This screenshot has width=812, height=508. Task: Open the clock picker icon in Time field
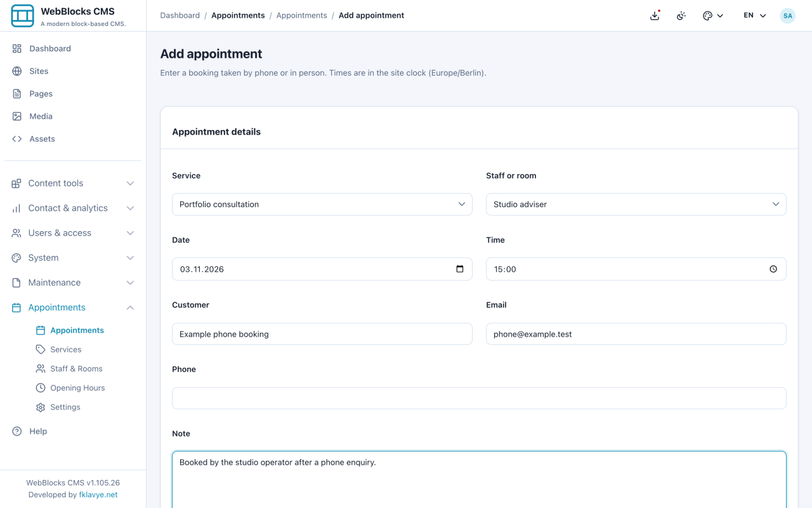click(x=773, y=269)
